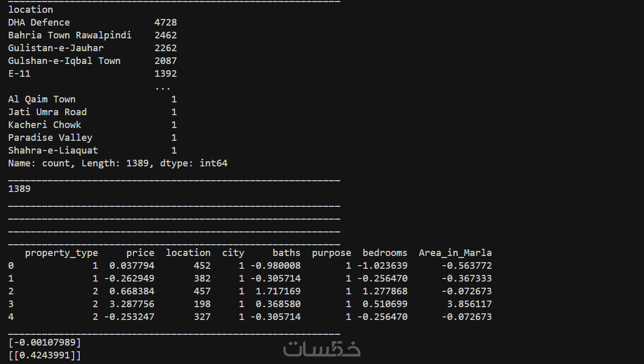Select 'Gulshan-e-Iqbal Town' text
644x364 pixels.
click(x=64, y=61)
